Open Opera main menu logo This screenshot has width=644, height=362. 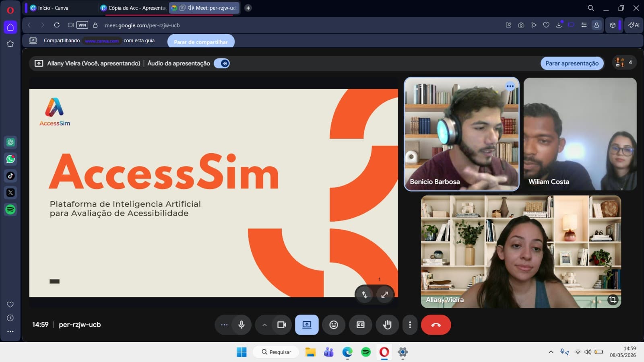click(x=10, y=10)
